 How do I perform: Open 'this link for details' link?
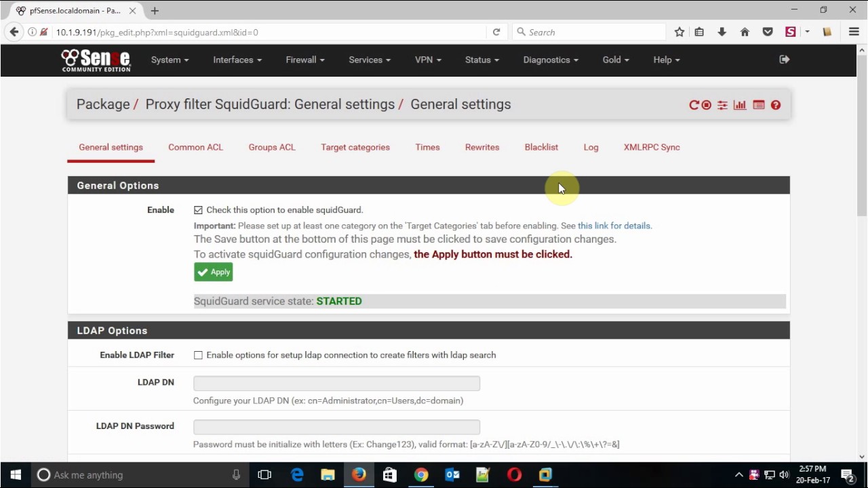pyautogui.click(x=614, y=226)
